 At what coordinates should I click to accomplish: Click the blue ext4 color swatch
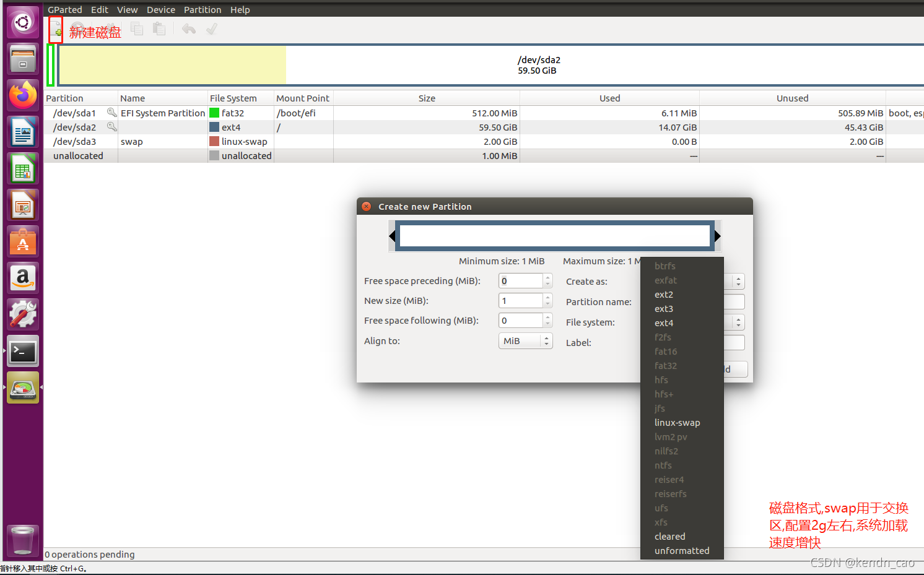214,127
